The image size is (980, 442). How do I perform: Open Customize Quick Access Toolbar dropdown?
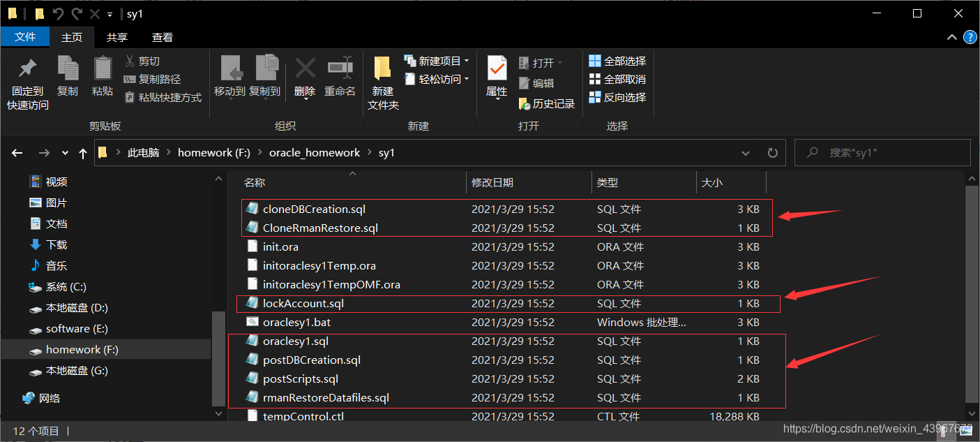point(110,14)
